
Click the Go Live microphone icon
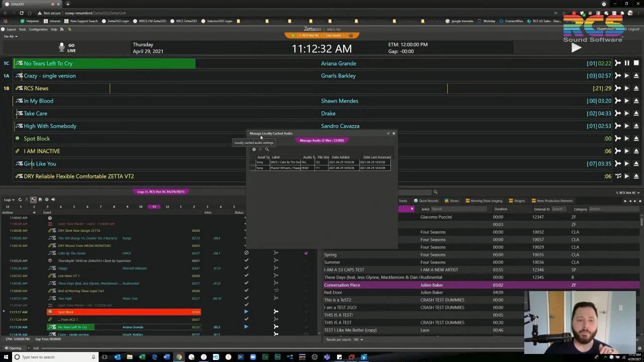tap(62, 47)
